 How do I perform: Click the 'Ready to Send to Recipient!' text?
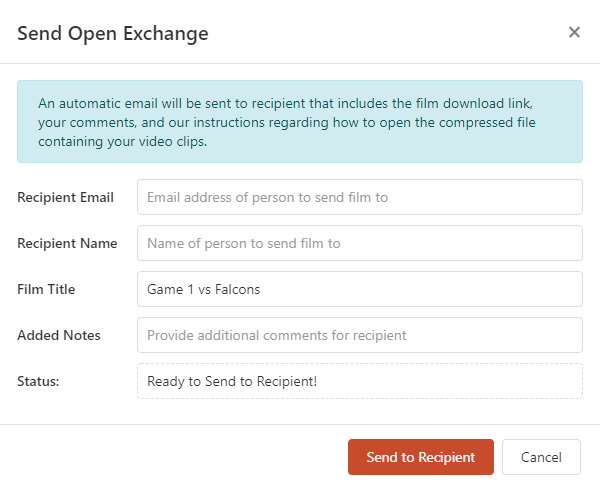point(231,381)
